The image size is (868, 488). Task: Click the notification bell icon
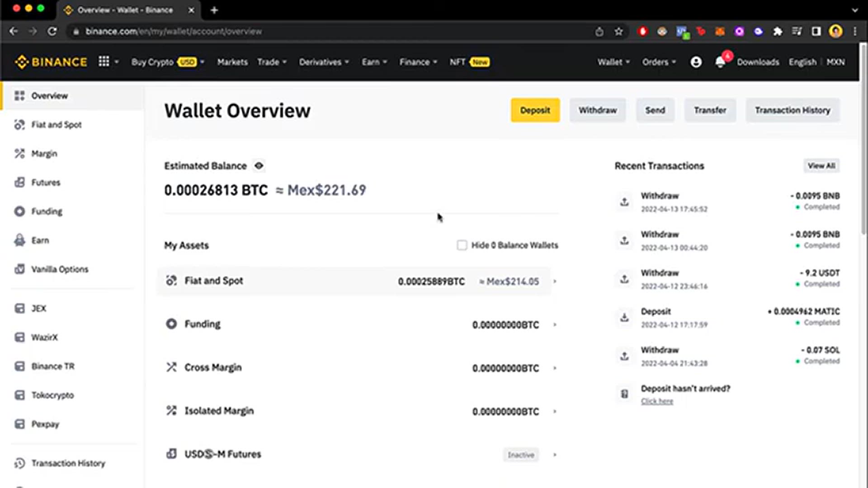(720, 62)
